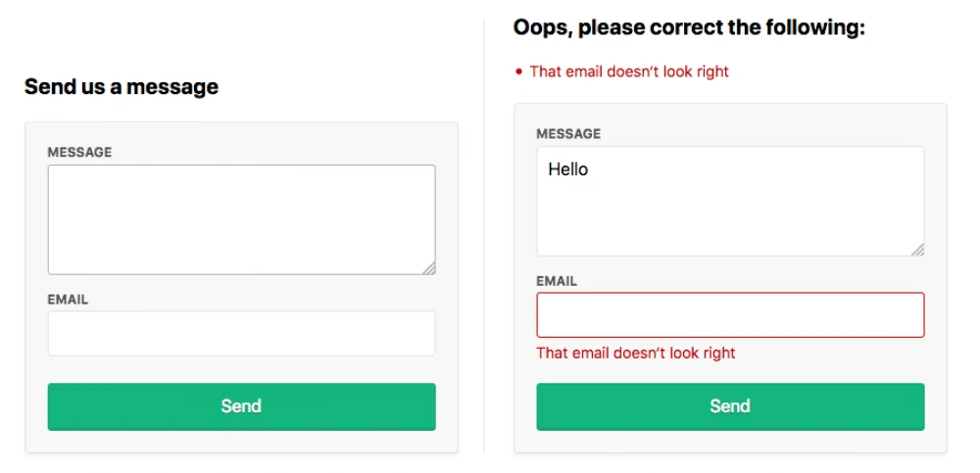980x473 pixels.
Task: Click the MESSAGE label above the "Hello" textarea
Action: point(568,133)
